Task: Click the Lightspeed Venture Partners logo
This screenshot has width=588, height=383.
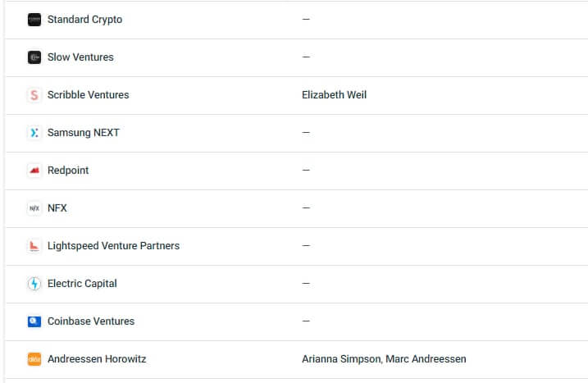Action: [34, 246]
